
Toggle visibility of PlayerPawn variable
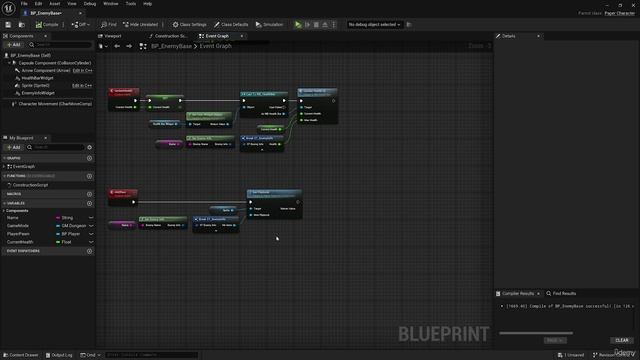91,234
